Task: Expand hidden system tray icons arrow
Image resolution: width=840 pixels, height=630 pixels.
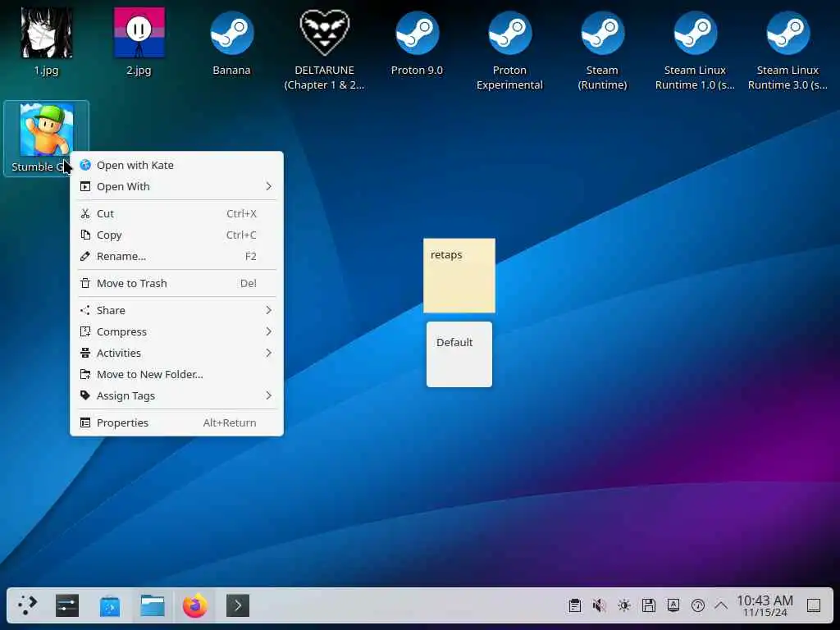Action: coord(721,605)
